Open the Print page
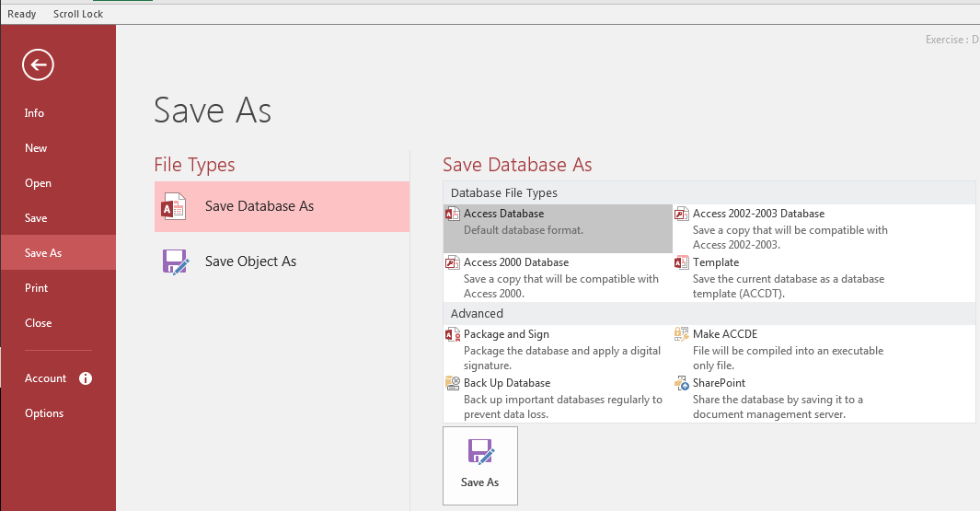Screen dimensions: 980x511 click(x=58, y=288)
